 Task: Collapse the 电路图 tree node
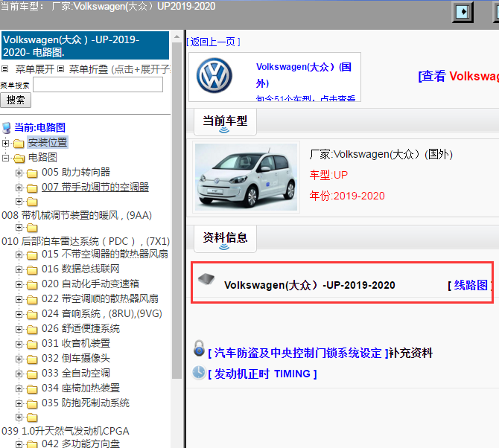[x=5, y=158]
